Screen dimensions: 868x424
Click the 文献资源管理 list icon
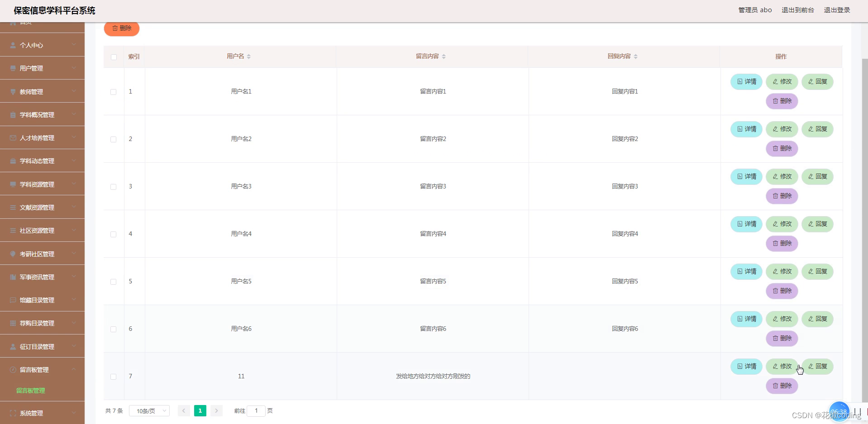[13, 207]
